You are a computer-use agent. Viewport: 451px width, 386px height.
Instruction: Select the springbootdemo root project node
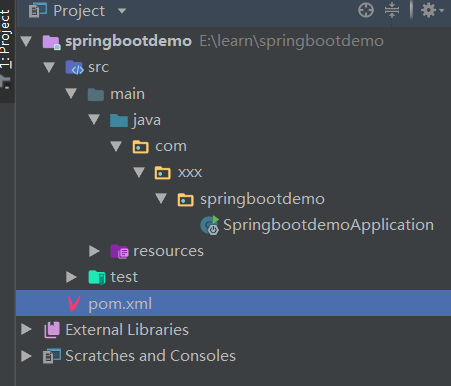click(128, 41)
